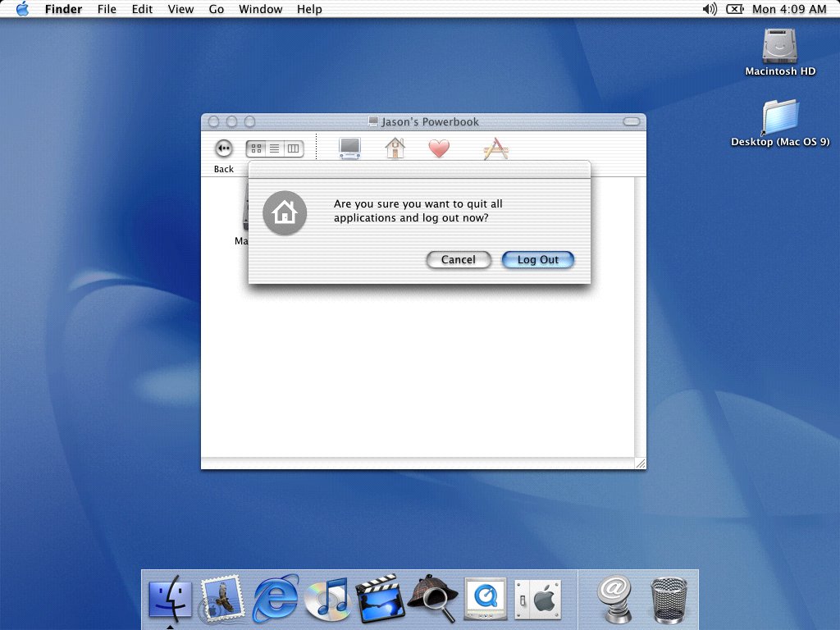Image resolution: width=840 pixels, height=630 pixels.
Task: Open the Help menu
Action: click(x=309, y=9)
